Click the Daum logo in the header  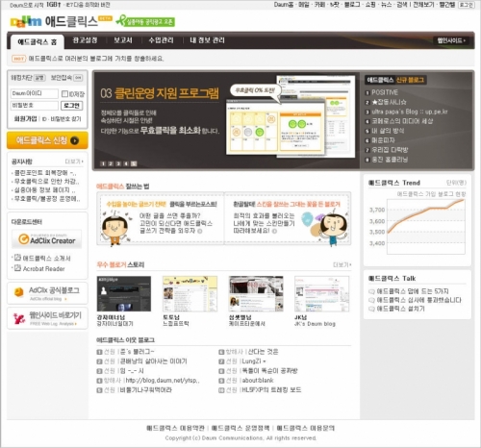pos(26,21)
